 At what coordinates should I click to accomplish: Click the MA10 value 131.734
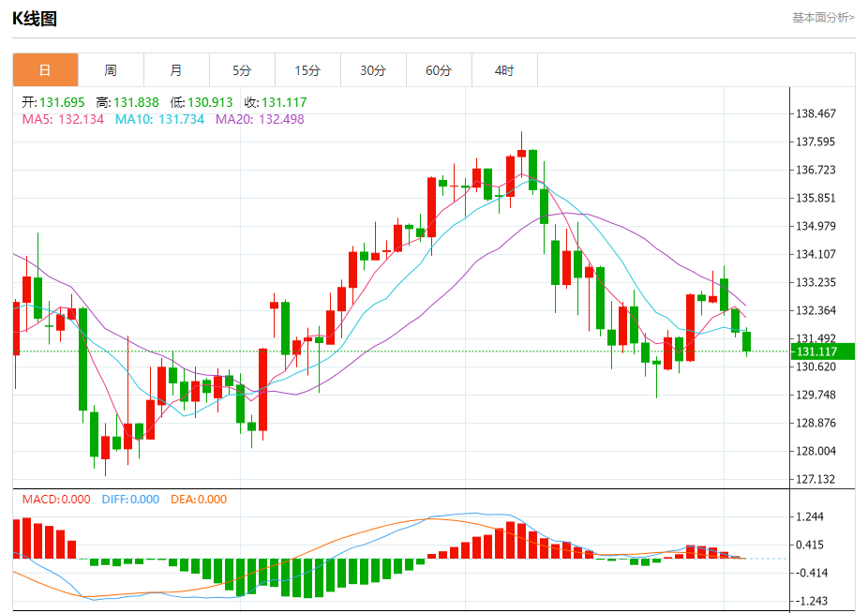coord(181,119)
